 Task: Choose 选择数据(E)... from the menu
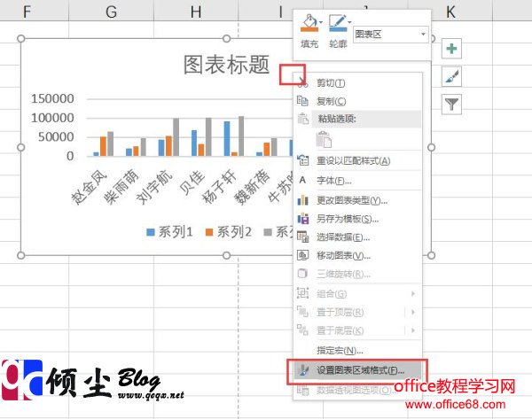357,237
